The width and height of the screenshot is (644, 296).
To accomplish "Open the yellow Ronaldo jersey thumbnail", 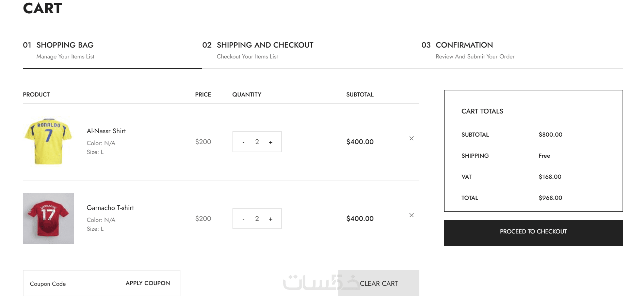I will pyautogui.click(x=48, y=142).
